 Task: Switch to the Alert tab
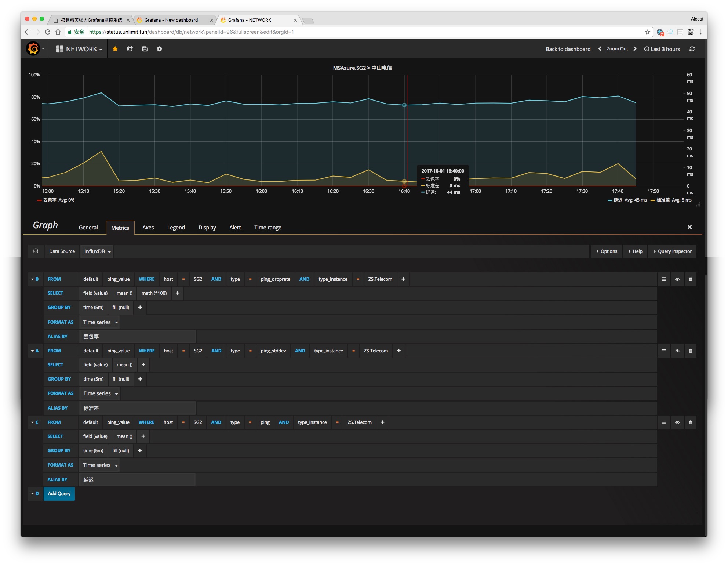(x=235, y=228)
